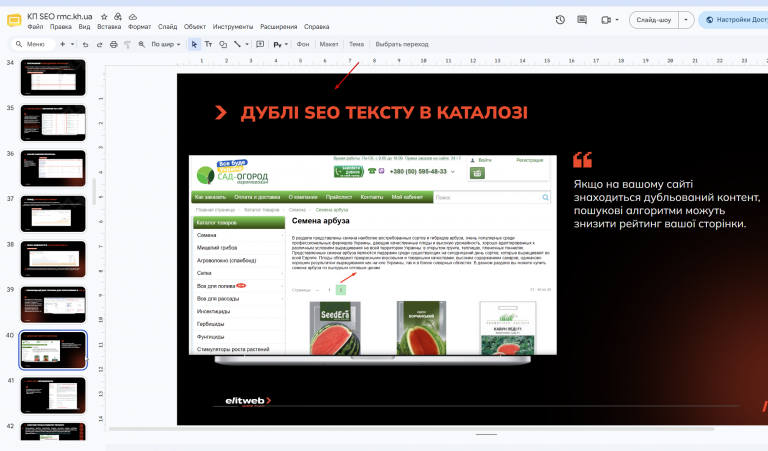Image resolution: width=768 pixels, height=451 pixels.
Task: Expand the video call dropdown arrow
Action: (x=617, y=20)
